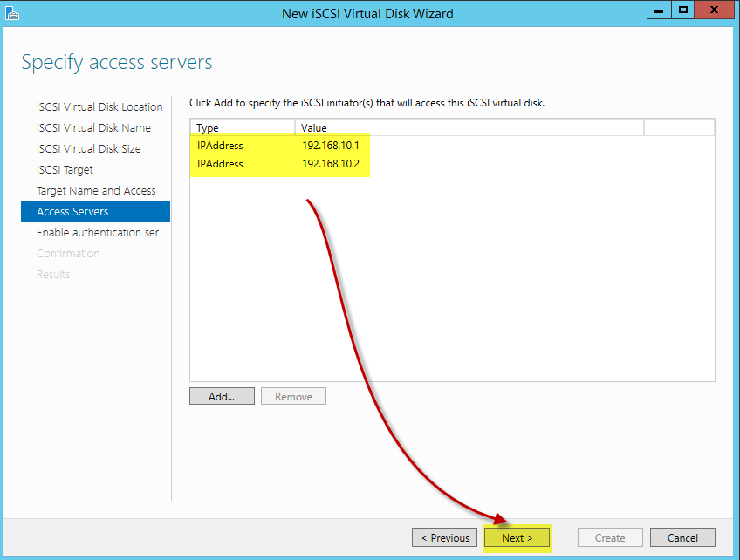This screenshot has height=560, width=740.
Task: Open iSCSI Virtual Disk Name step
Action: point(93,128)
